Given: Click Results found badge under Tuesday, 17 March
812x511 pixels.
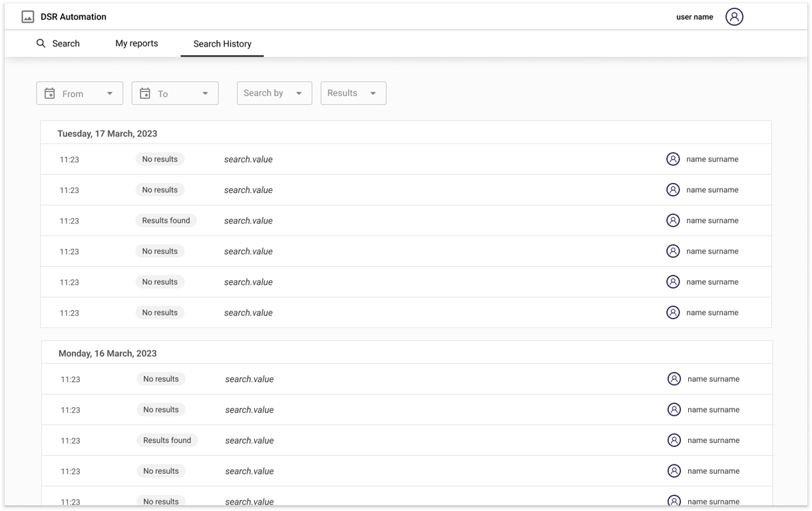Looking at the screenshot, I should (166, 220).
